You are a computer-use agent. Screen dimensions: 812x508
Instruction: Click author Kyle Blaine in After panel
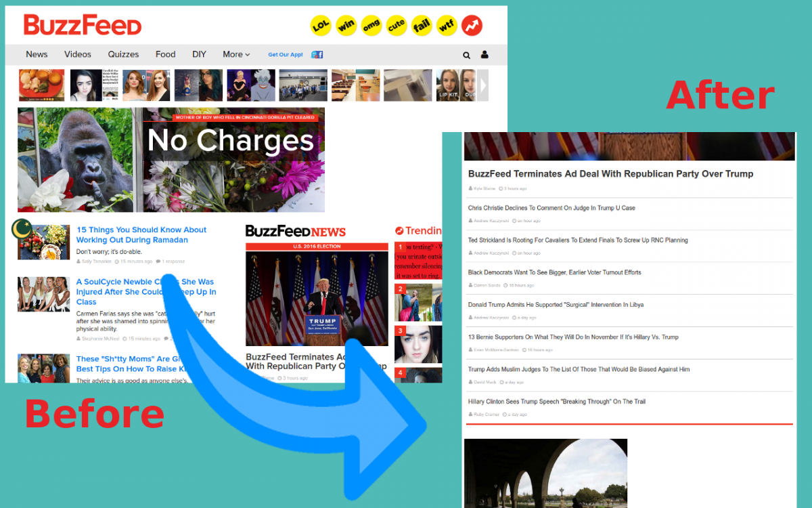pyautogui.click(x=484, y=188)
